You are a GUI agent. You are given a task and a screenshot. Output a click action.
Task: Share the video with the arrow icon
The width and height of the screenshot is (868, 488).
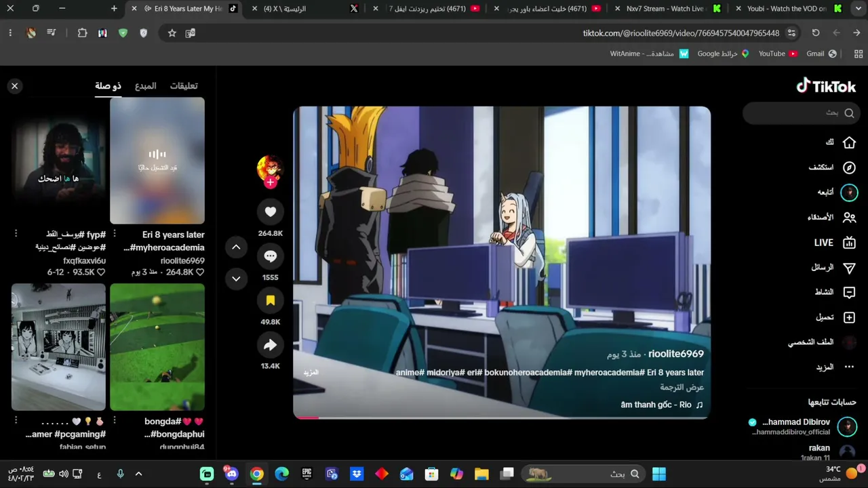pyautogui.click(x=270, y=345)
